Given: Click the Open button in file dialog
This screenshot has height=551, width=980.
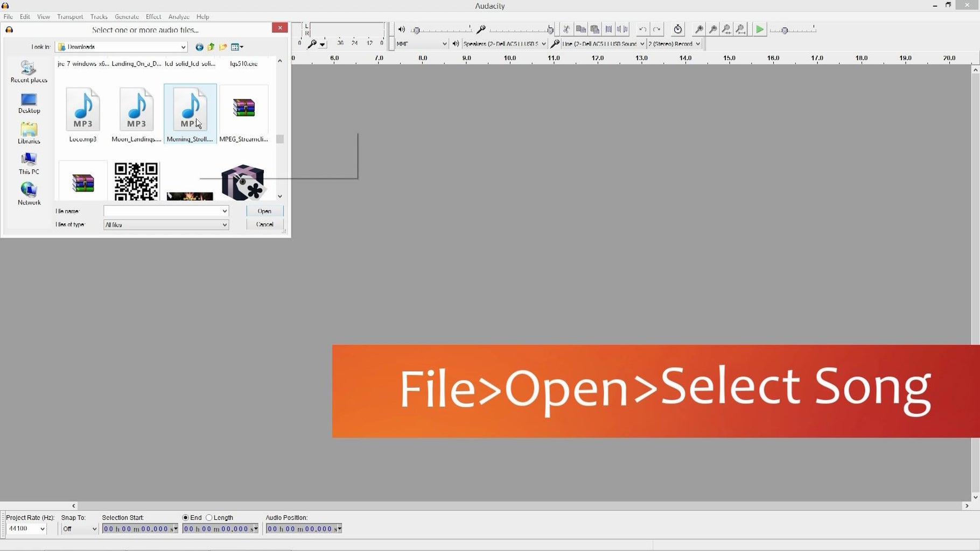Looking at the screenshot, I should coord(264,211).
